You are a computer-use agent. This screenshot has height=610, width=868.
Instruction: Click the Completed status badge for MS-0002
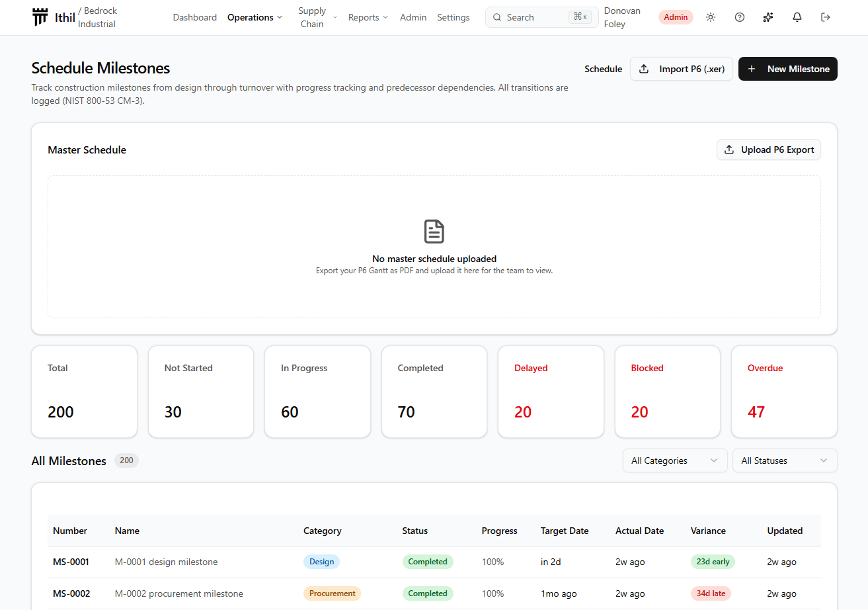pos(428,593)
